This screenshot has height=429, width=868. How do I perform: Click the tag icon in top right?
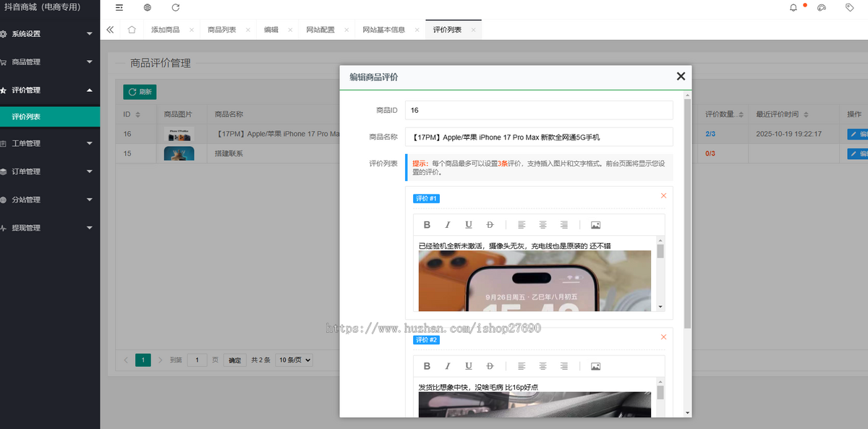coord(849,7)
